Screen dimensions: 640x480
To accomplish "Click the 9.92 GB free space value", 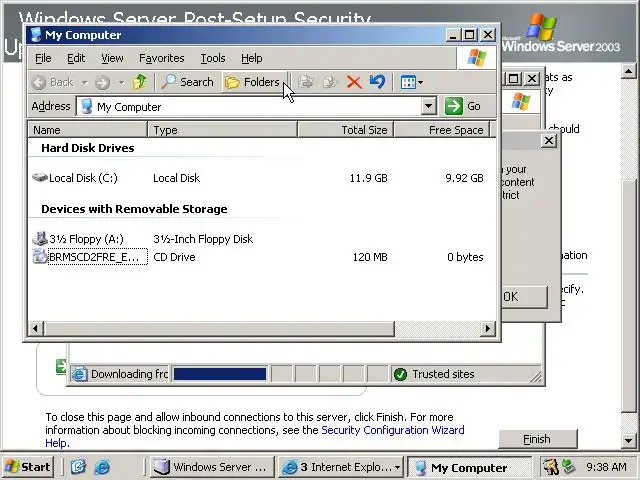I will (464, 178).
